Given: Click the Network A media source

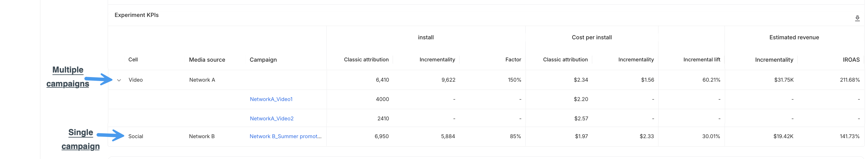Looking at the screenshot, I should [x=202, y=80].
